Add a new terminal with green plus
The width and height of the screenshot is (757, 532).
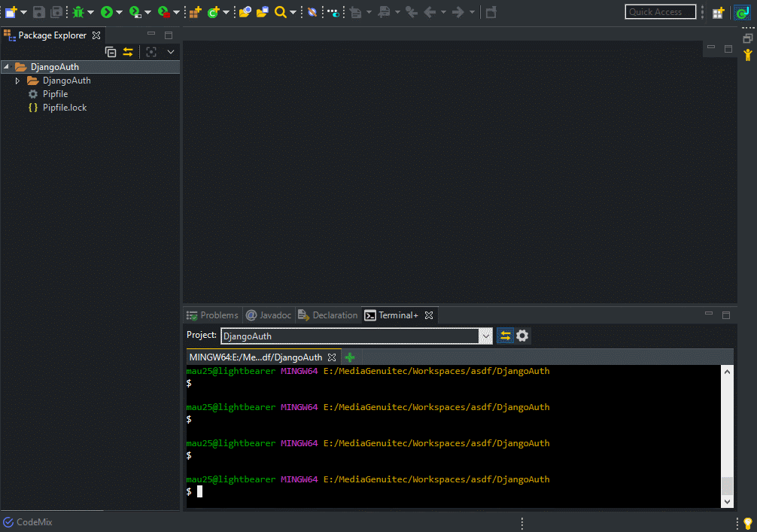[349, 357]
